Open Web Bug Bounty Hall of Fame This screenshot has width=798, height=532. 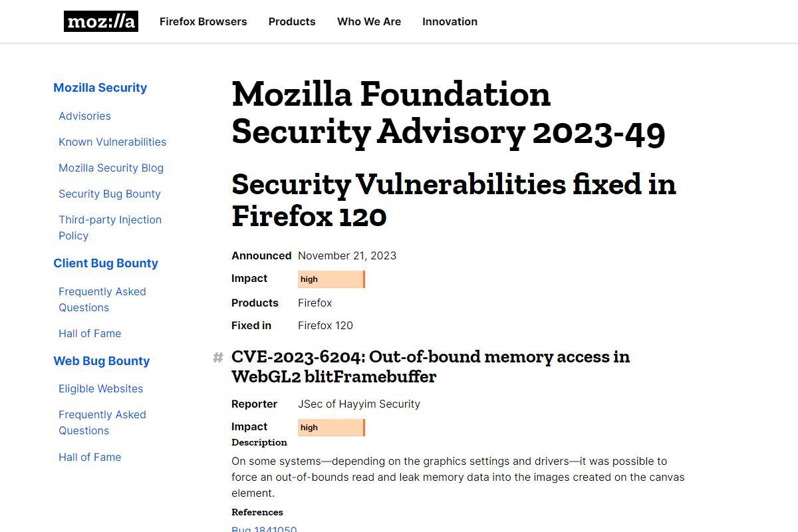90,457
